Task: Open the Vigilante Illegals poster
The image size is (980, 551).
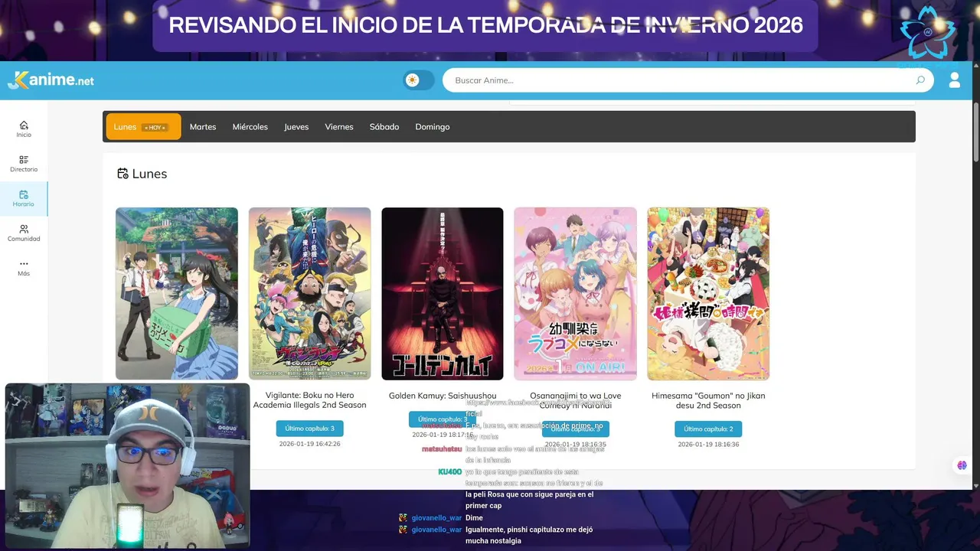Action: pos(309,294)
